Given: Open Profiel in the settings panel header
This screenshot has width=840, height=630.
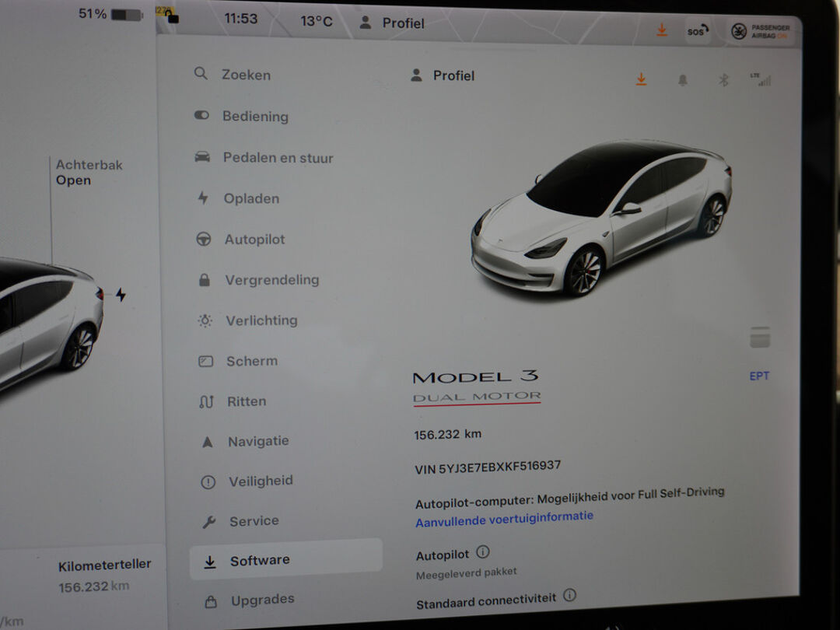Looking at the screenshot, I should (x=443, y=75).
